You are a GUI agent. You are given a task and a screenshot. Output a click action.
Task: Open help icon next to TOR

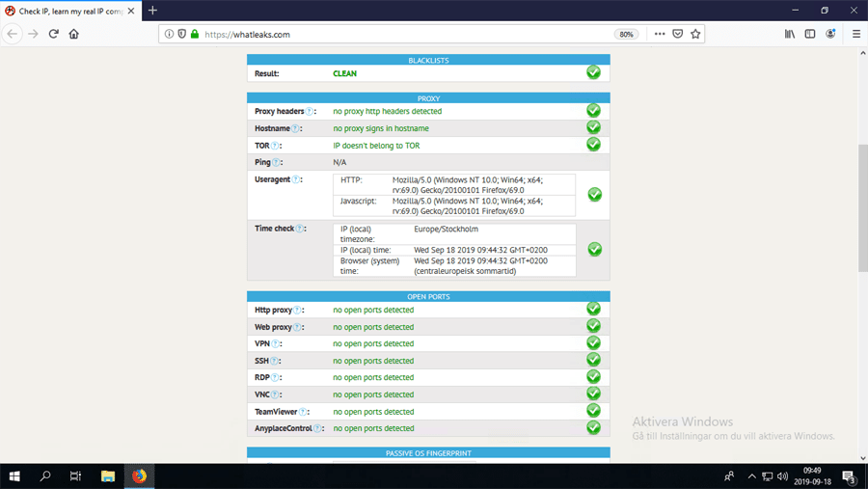[275, 146]
